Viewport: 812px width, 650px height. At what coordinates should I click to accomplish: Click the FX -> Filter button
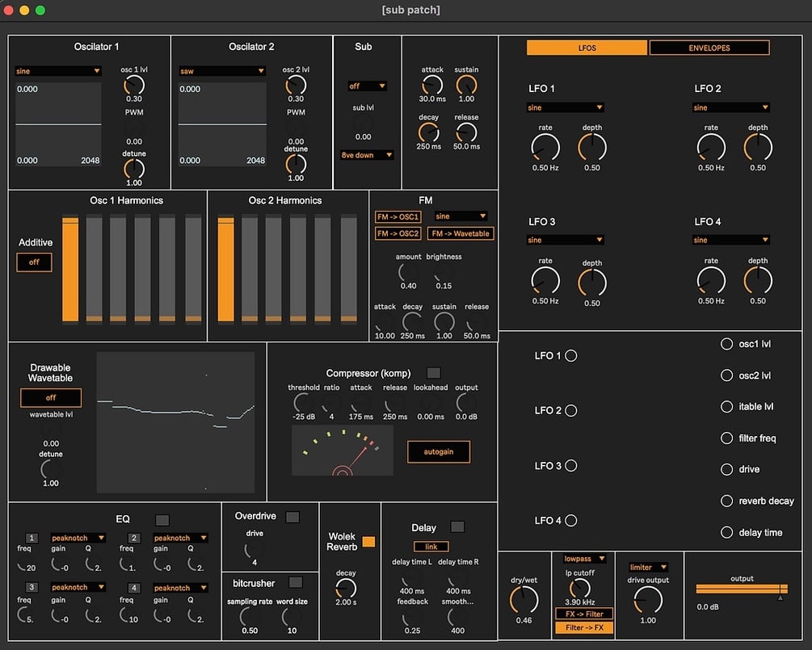584,614
